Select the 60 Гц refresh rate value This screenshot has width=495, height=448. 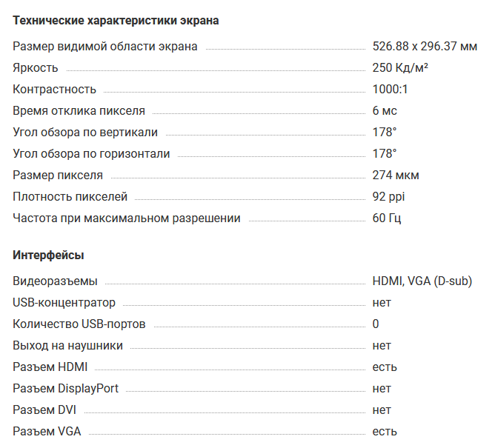click(x=387, y=218)
